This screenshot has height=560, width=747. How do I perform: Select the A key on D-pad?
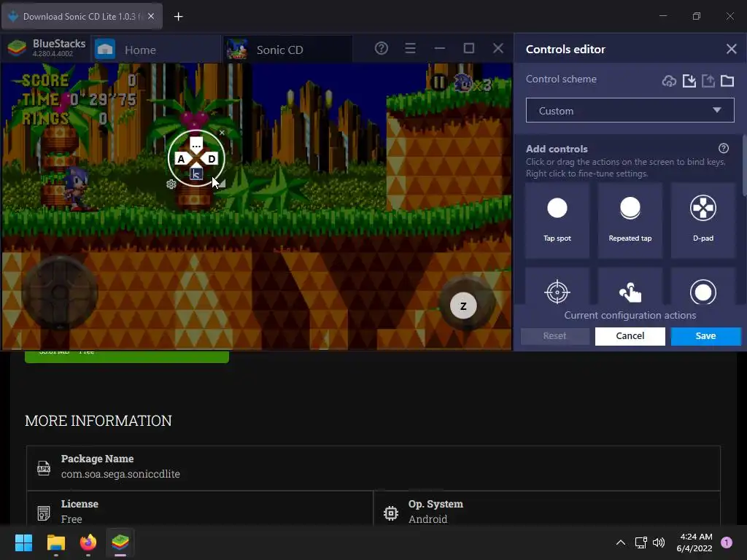pos(181,159)
